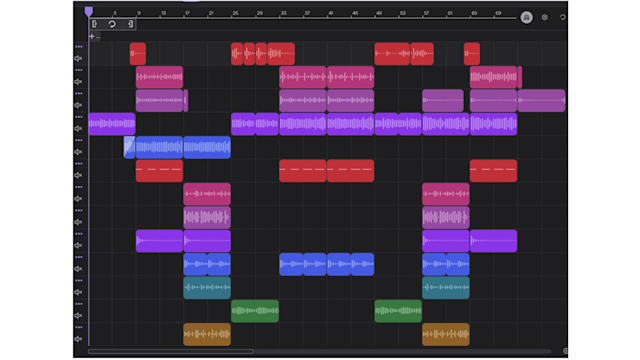Open options dots for second pink track

(79, 70)
